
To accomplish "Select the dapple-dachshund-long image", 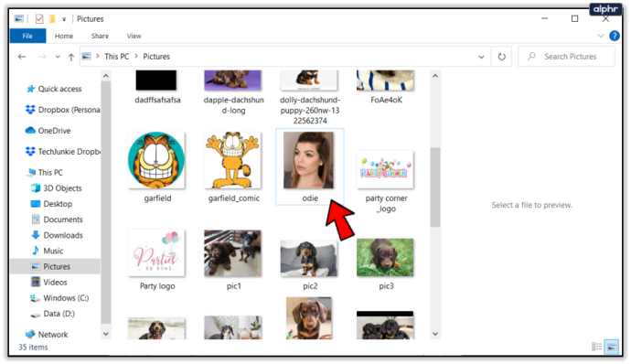I will coord(232,80).
